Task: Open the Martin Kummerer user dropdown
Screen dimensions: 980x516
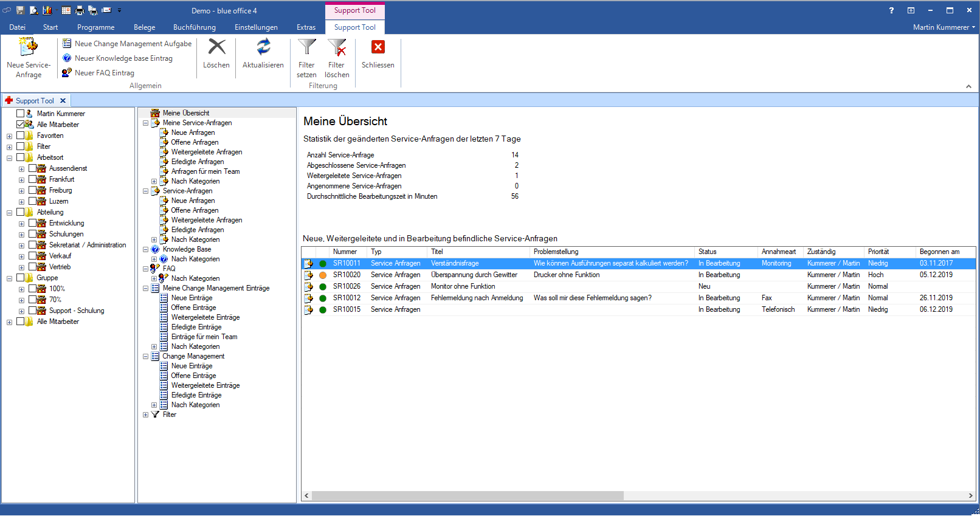Action: pyautogui.click(x=944, y=27)
